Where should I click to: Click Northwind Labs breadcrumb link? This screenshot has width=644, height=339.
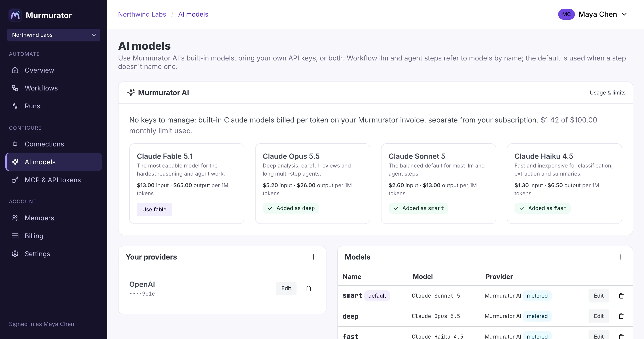click(x=142, y=14)
